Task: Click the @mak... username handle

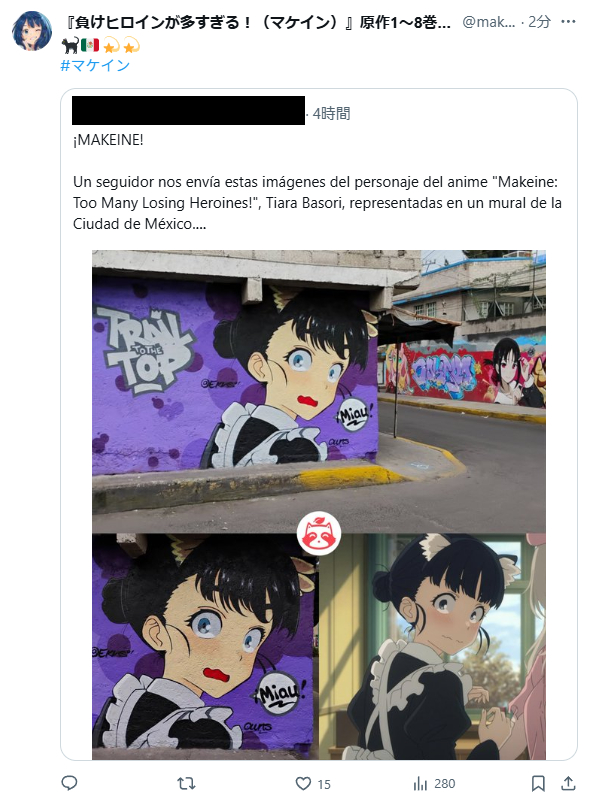Action: point(489,22)
